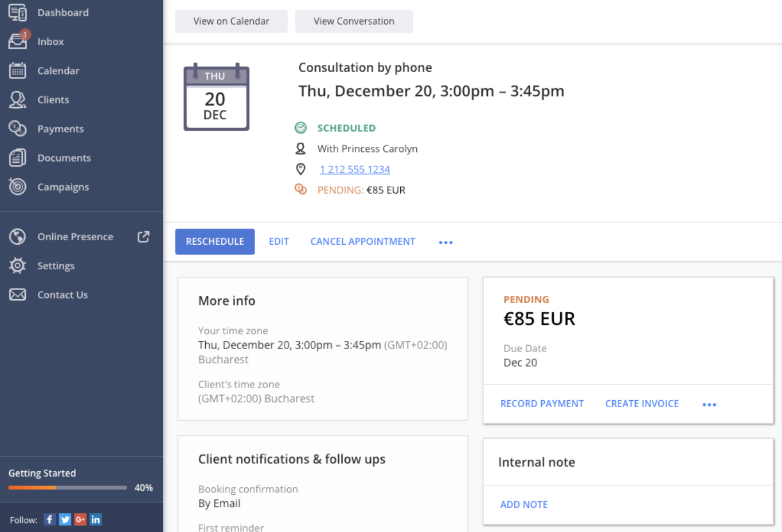
Task: Click Add Note under Internal note
Action: tap(523, 504)
